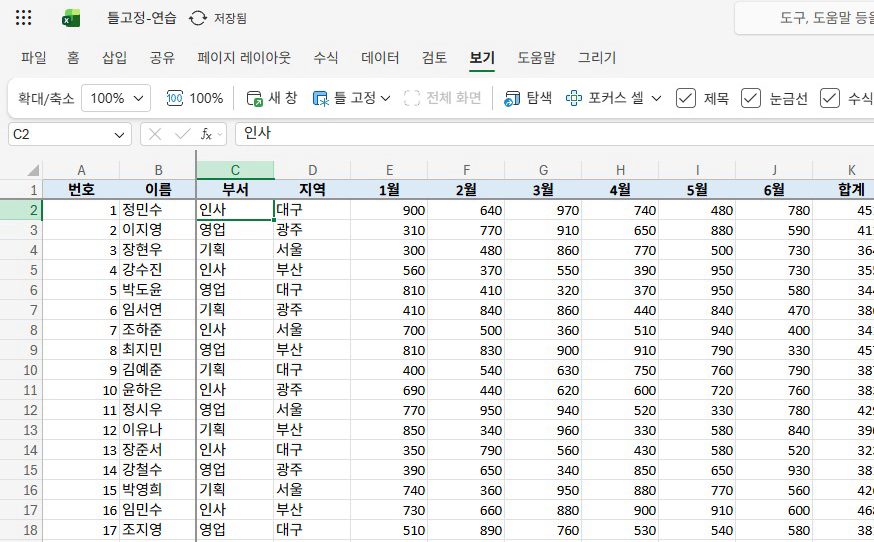Click the sync saved status icon

tap(198, 18)
